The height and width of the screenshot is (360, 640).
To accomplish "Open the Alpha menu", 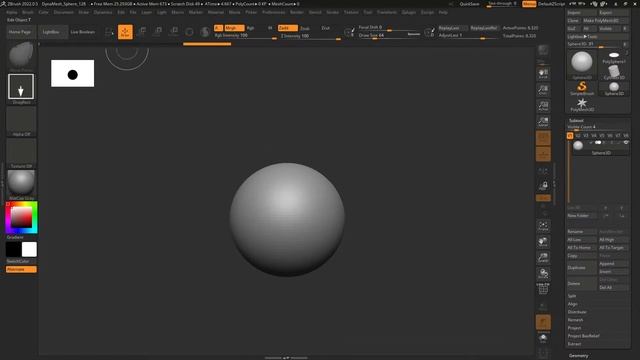I will (12, 12).
